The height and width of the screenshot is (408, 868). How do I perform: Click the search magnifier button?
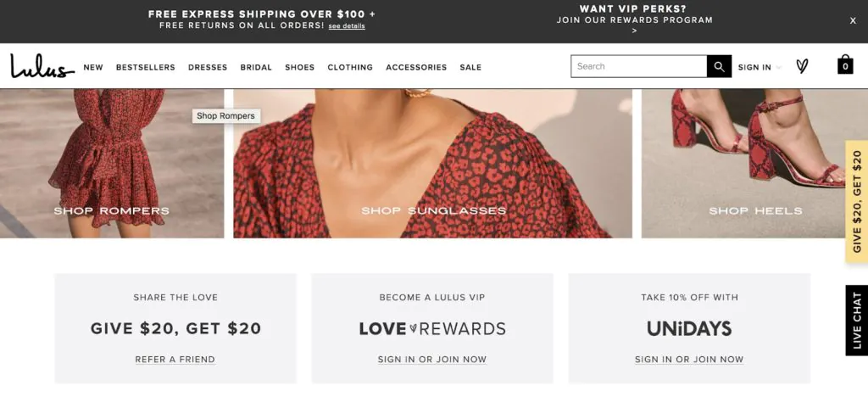[719, 67]
